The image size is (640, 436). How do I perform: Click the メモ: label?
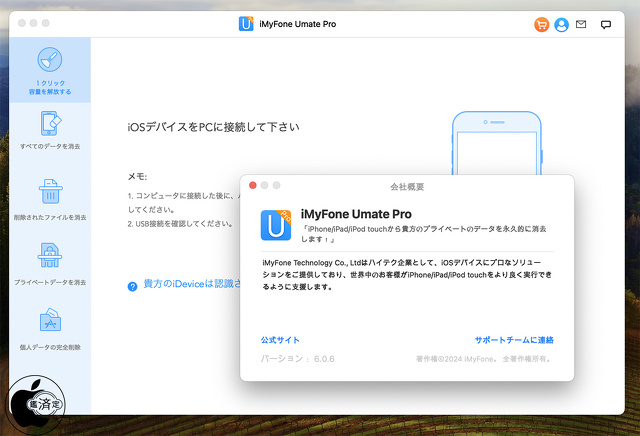point(137,176)
